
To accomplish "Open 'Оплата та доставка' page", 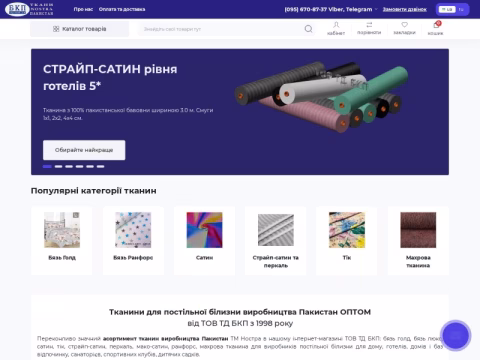I will coord(122,9).
